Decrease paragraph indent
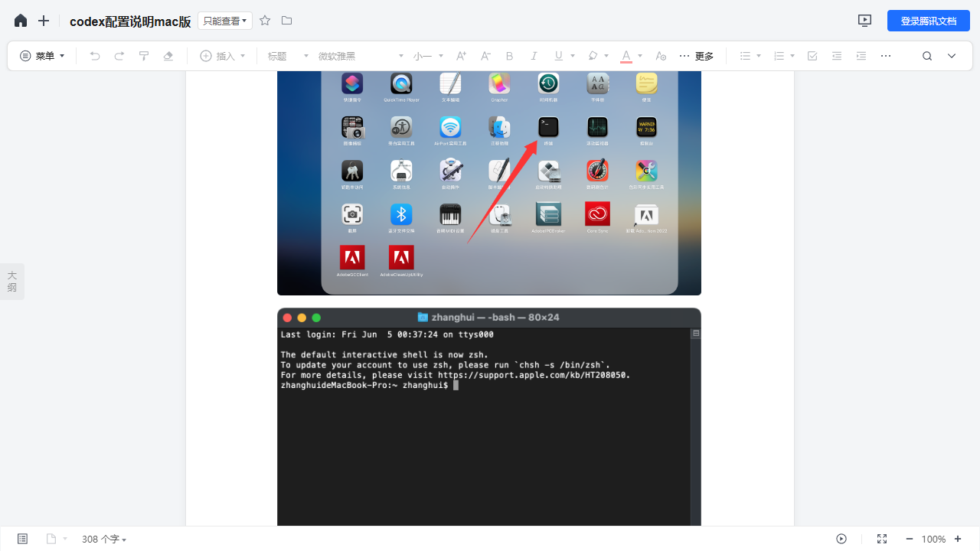Screen dimensions: 980x551 click(x=837, y=56)
